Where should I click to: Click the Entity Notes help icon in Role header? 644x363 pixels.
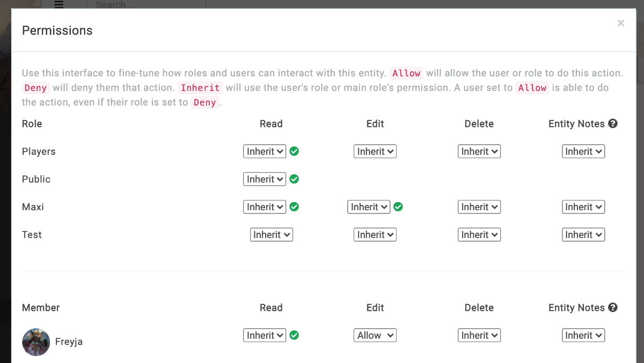click(x=613, y=124)
